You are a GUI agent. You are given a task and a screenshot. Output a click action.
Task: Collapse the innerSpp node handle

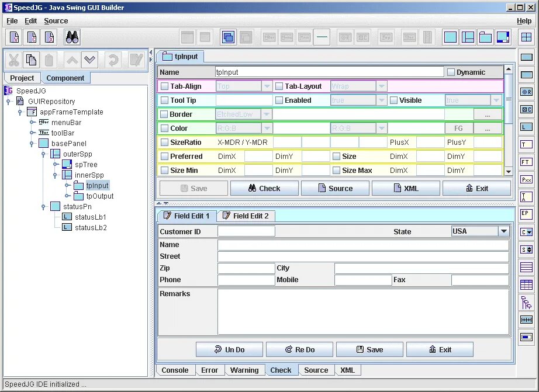pos(55,175)
